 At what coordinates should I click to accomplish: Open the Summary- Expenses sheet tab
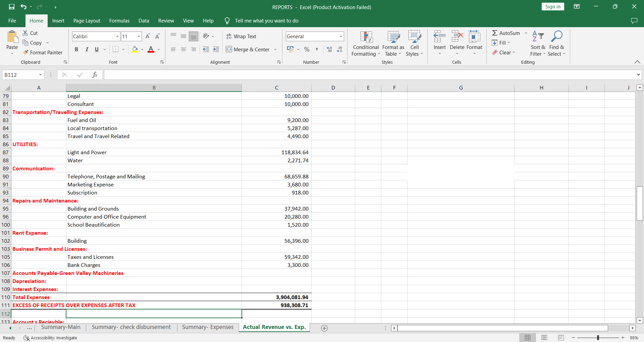point(208,327)
